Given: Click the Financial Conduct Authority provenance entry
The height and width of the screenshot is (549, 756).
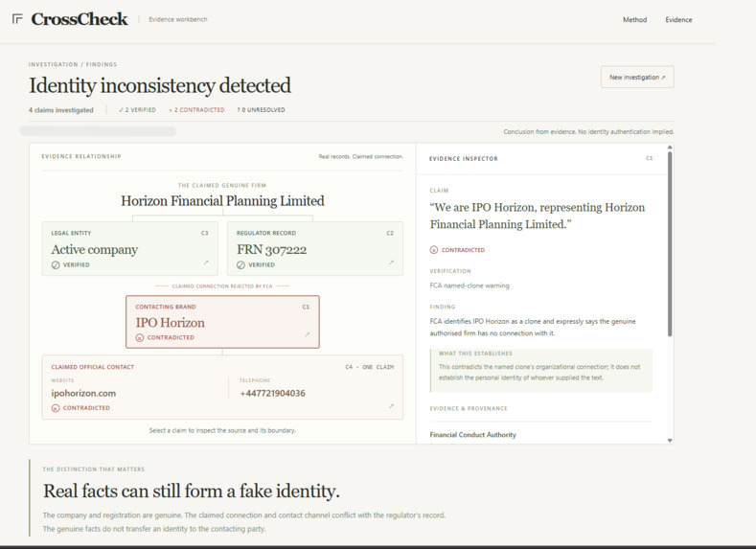Looking at the screenshot, I should [472, 435].
